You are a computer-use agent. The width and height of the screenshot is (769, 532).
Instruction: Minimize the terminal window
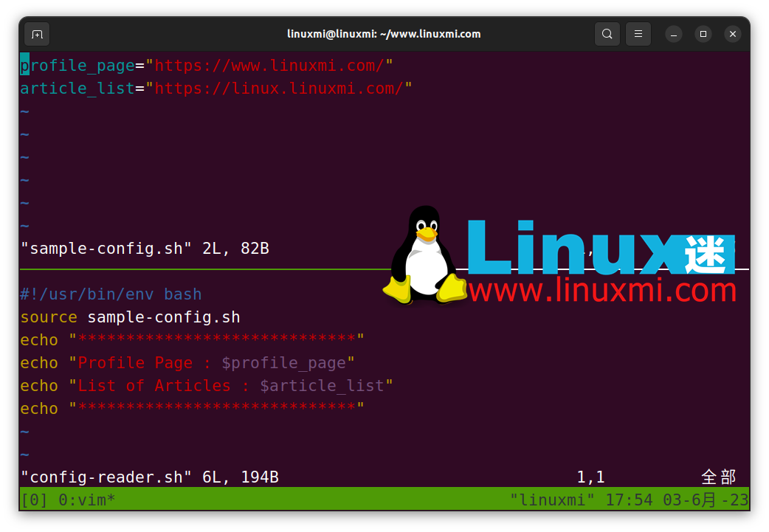(673, 35)
